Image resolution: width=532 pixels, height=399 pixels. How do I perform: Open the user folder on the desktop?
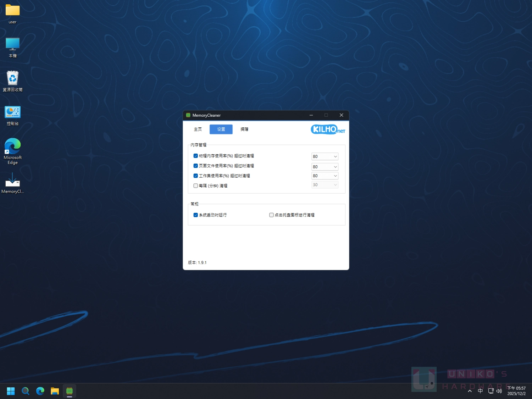point(12,11)
